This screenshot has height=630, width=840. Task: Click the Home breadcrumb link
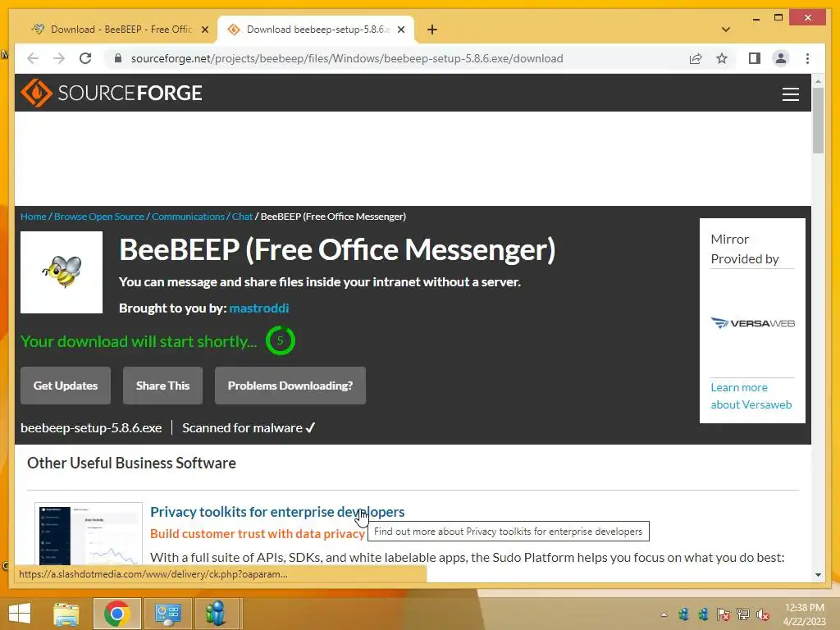[33, 217]
